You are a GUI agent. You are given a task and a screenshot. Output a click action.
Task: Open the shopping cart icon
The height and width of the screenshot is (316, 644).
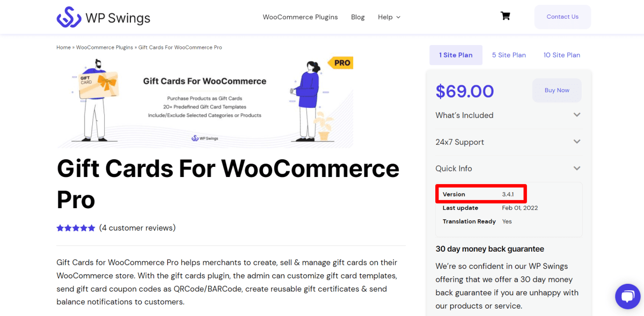[505, 16]
